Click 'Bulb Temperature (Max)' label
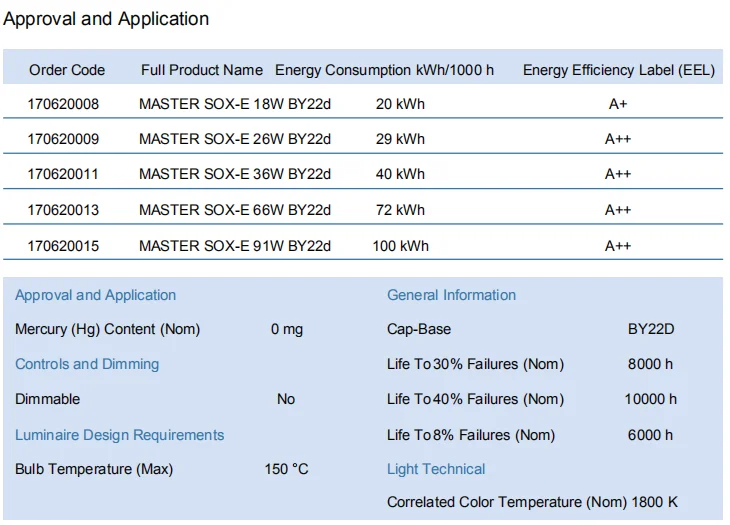The image size is (730, 525). pyautogui.click(x=94, y=469)
